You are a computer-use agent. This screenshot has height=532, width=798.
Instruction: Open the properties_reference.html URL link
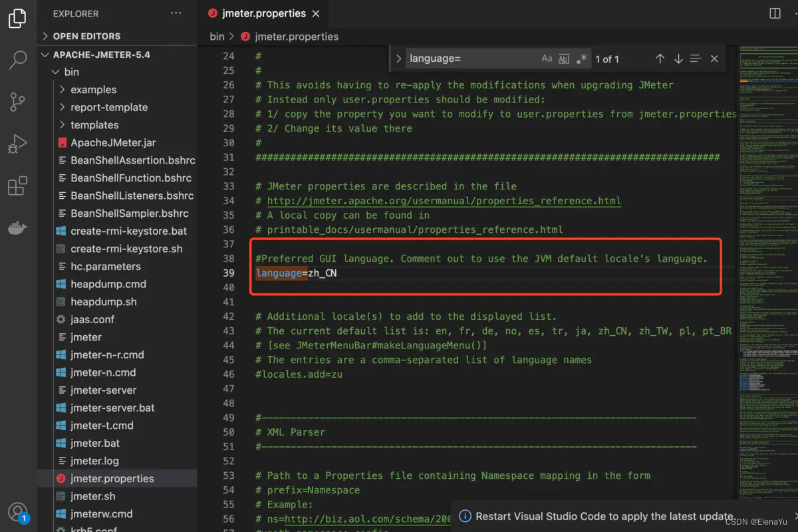pos(444,201)
